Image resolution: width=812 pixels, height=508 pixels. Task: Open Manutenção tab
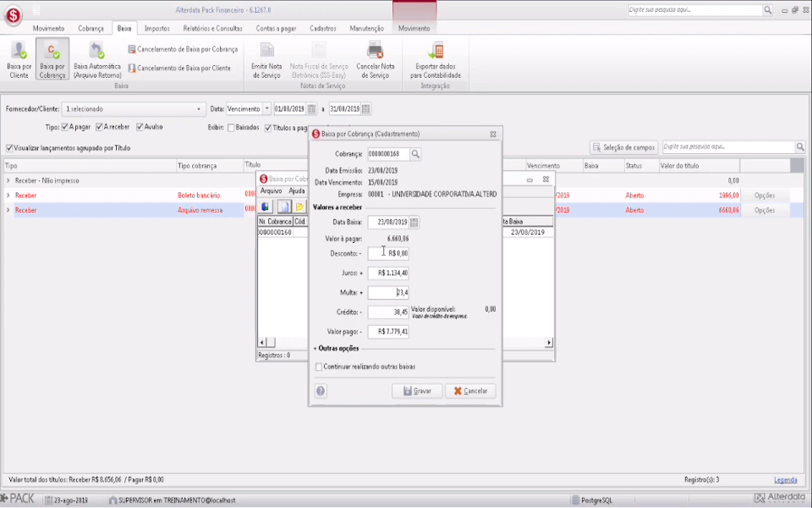(366, 29)
